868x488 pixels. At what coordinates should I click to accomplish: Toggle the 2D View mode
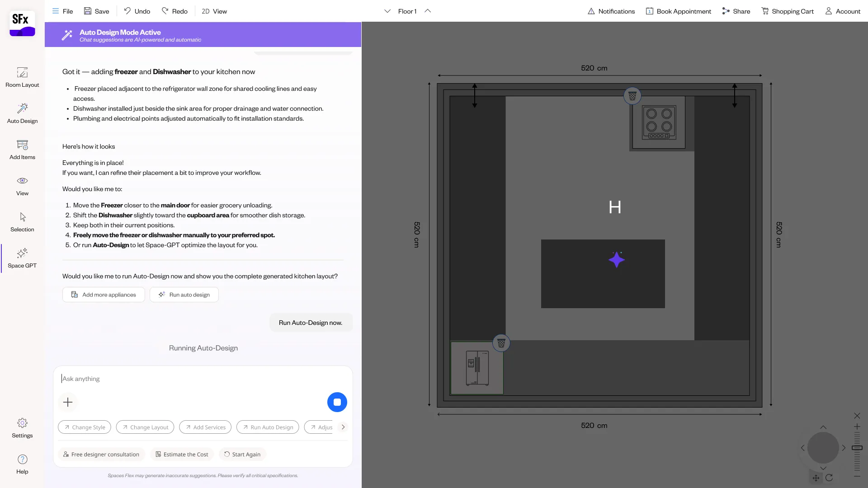214,11
